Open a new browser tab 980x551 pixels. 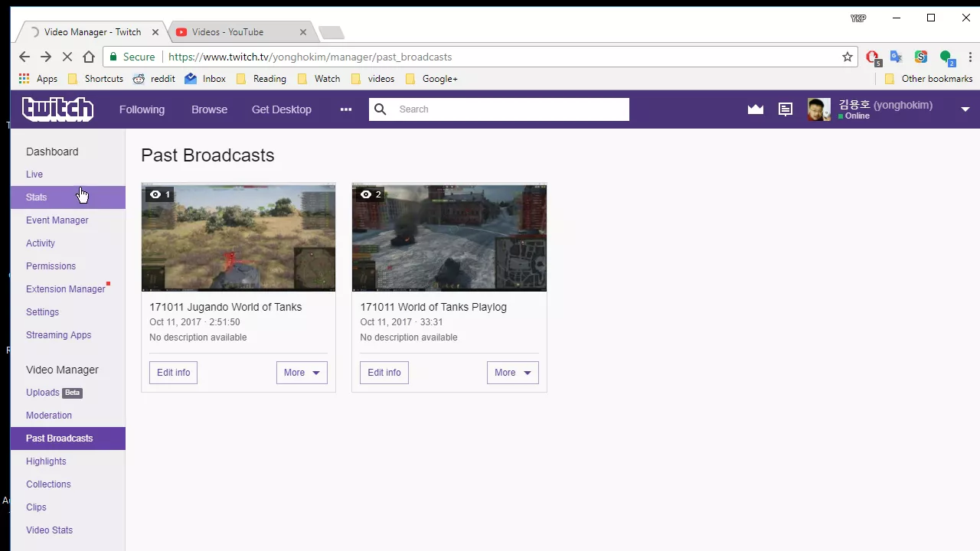331,32
